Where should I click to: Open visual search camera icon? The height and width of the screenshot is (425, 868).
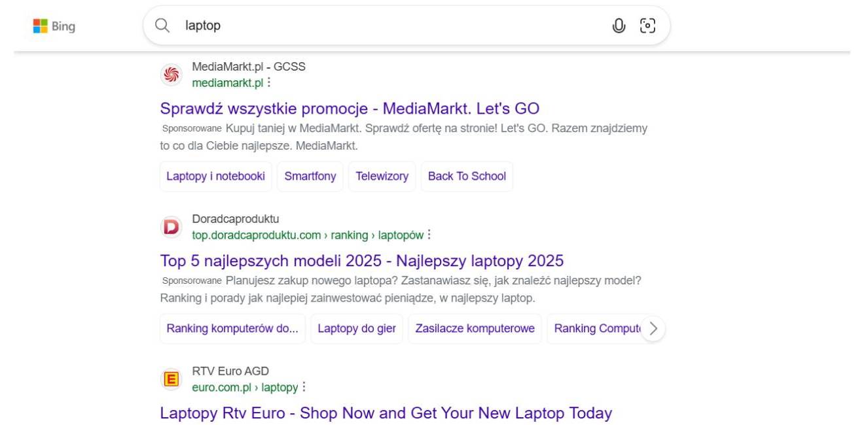click(x=647, y=25)
